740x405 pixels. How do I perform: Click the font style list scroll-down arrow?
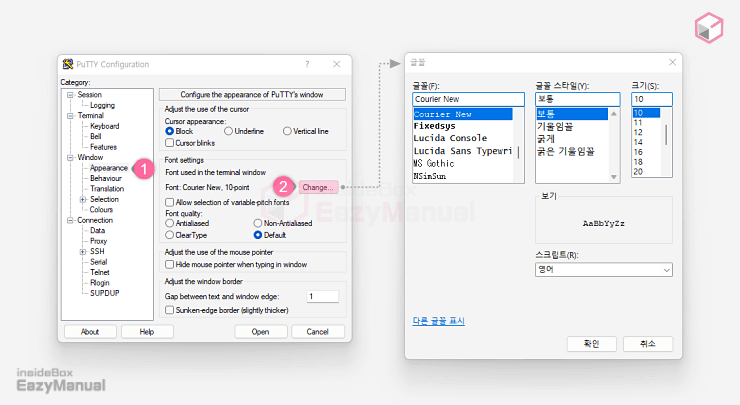614,177
